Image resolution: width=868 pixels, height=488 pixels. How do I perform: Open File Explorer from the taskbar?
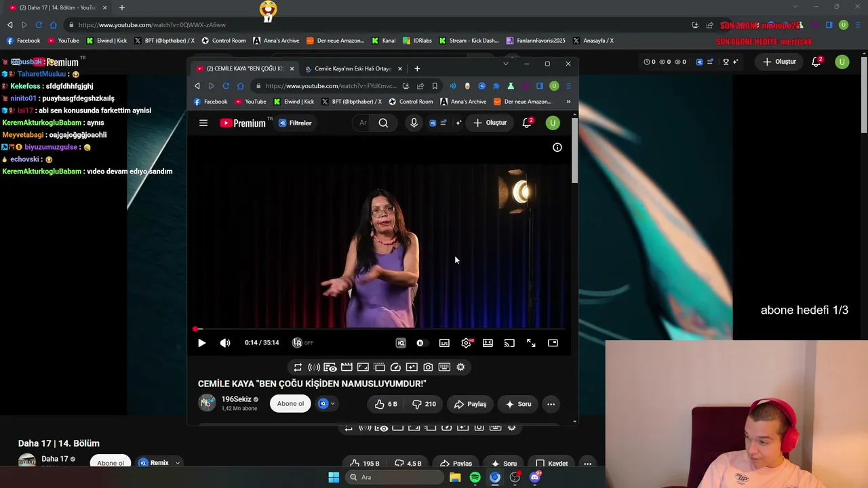pos(455,477)
